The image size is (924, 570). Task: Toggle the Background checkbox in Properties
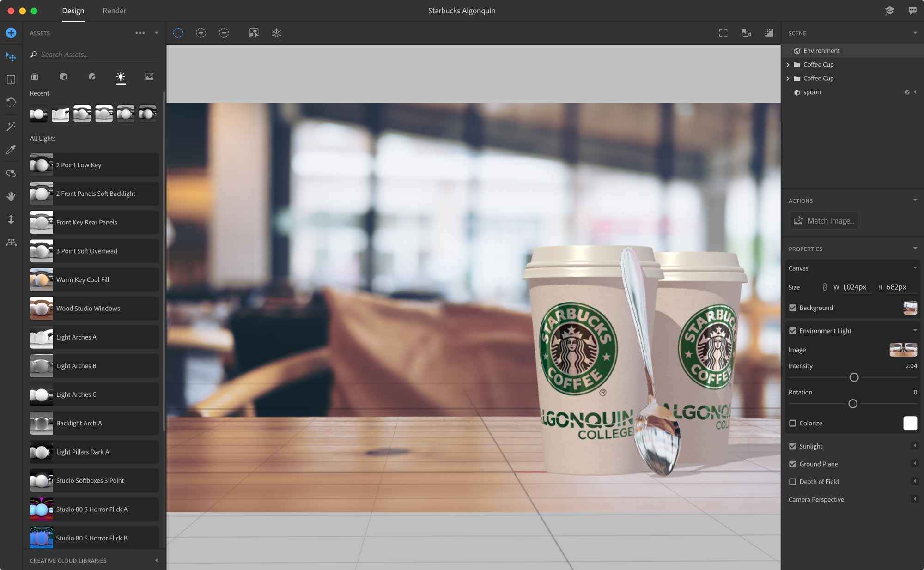tap(793, 307)
